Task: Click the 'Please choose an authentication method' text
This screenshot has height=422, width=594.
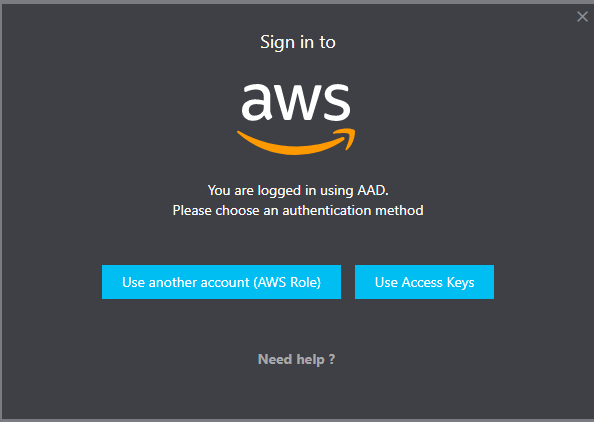Action: pyautogui.click(x=298, y=210)
